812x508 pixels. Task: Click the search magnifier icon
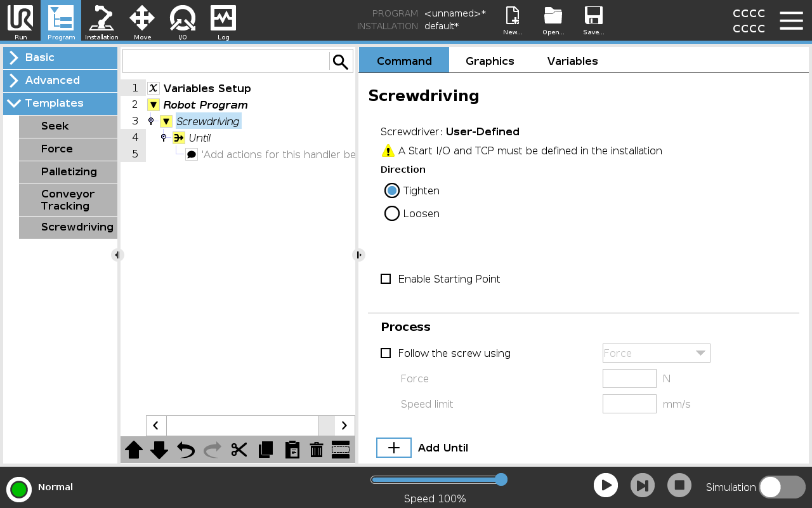coord(341,62)
